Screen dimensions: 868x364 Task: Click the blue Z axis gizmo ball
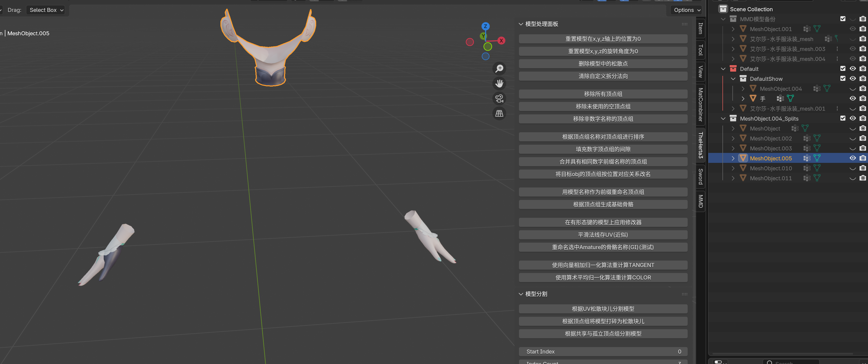tap(485, 26)
